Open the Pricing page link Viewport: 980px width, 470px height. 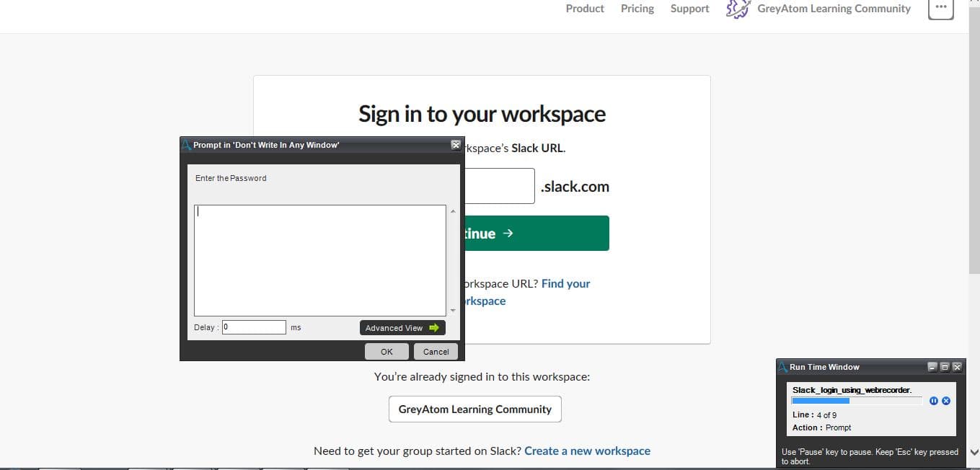(x=637, y=9)
